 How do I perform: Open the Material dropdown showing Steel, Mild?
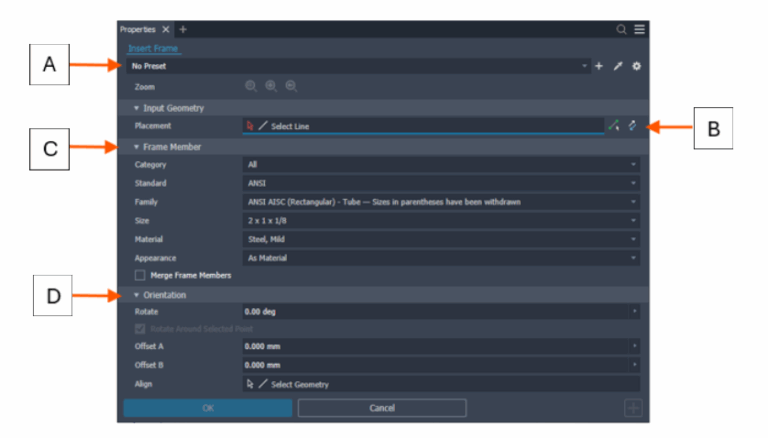(441, 239)
